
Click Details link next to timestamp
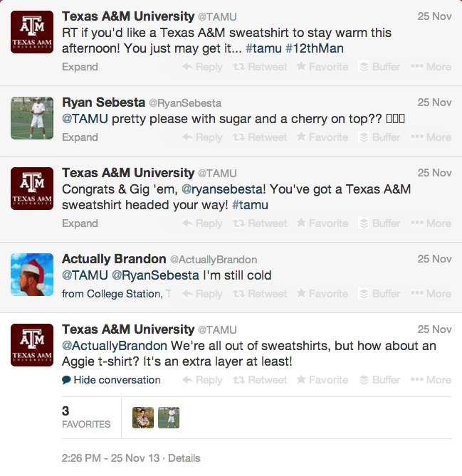[x=184, y=458]
